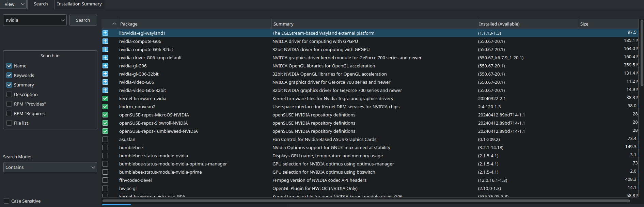The image size is (644, 207).
Task: Select "FFmpeg version of NVIDIA codec API headers"
Action: [x=319, y=180]
